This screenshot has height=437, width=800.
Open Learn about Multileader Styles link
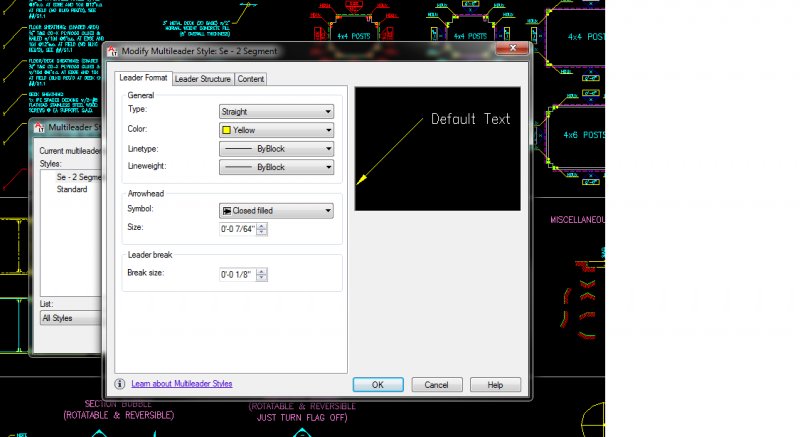[182, 383]
